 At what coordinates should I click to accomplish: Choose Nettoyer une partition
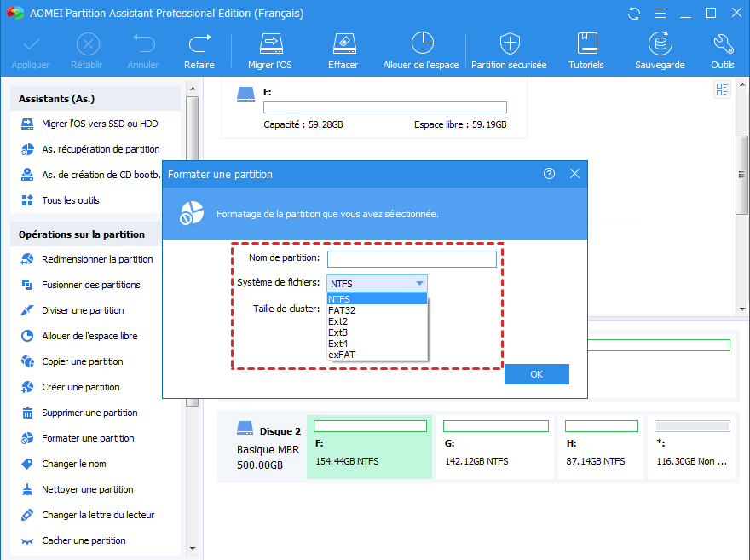coord(88,490)
